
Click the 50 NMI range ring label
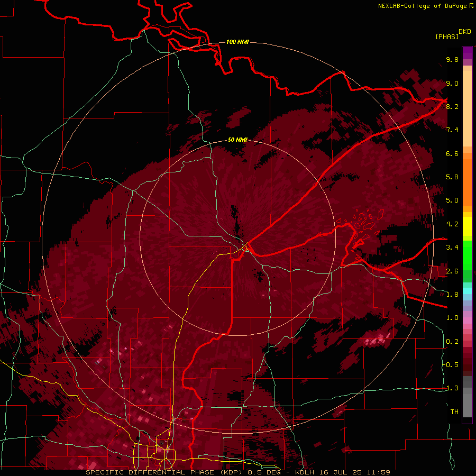(x=237, y=140)
